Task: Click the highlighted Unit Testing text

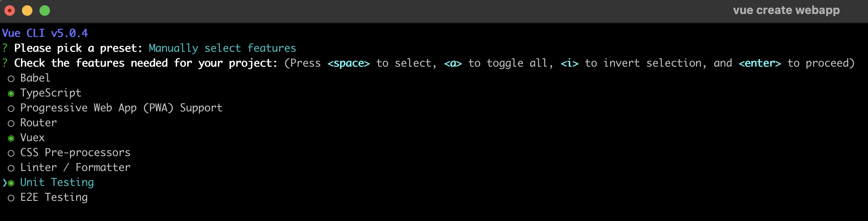Action: coord(57,182)
